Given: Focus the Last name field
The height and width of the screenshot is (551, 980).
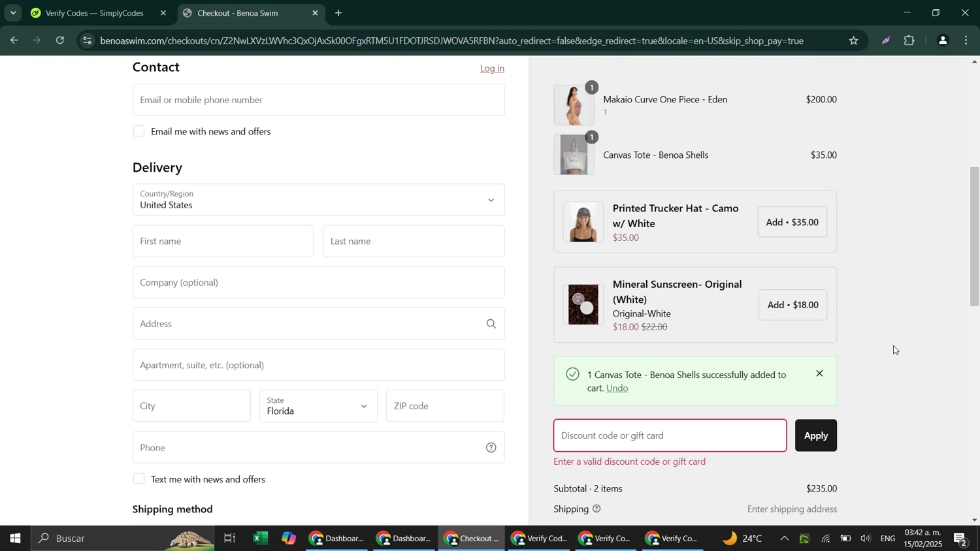Looking at the screenshot, I should (x=414, y=242).
